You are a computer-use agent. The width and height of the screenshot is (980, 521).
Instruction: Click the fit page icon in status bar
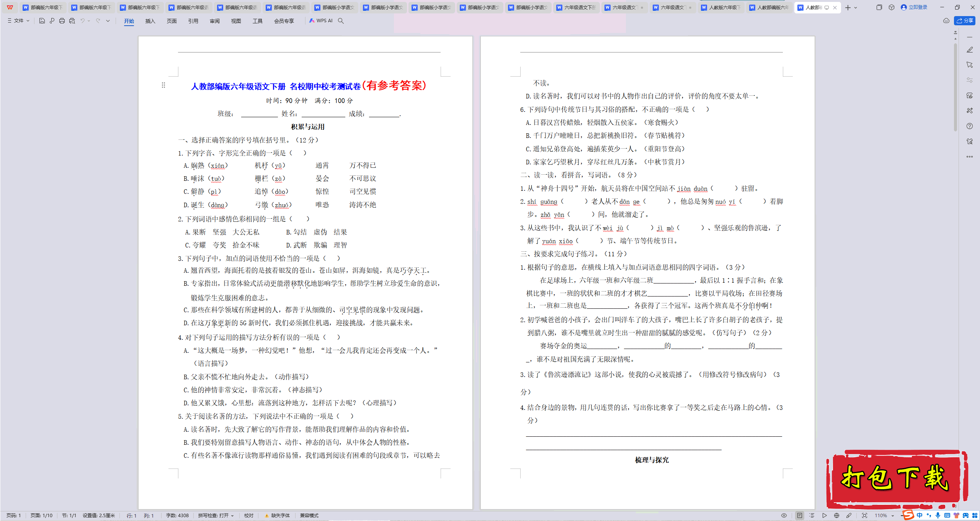(864, 516)
